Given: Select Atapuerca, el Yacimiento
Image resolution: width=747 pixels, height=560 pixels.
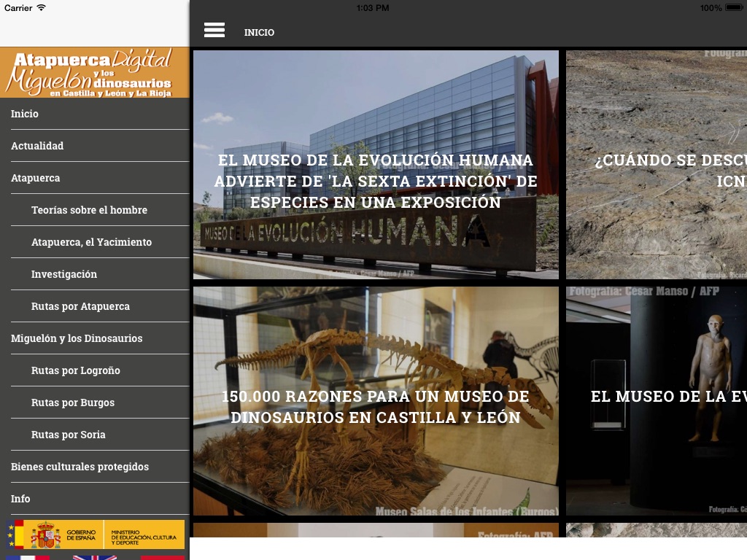Looking at the screenshot, I should (x=100, y=242).
